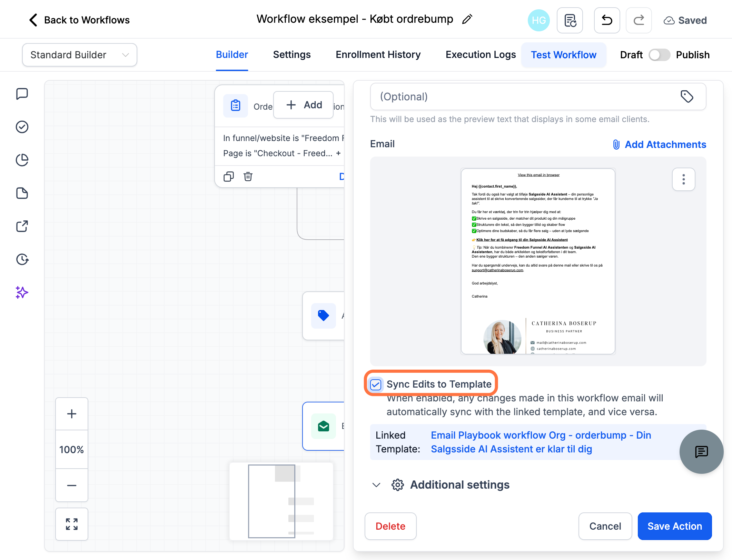
Task: Insert custom value via tag icon
Action: click(687, 97)
